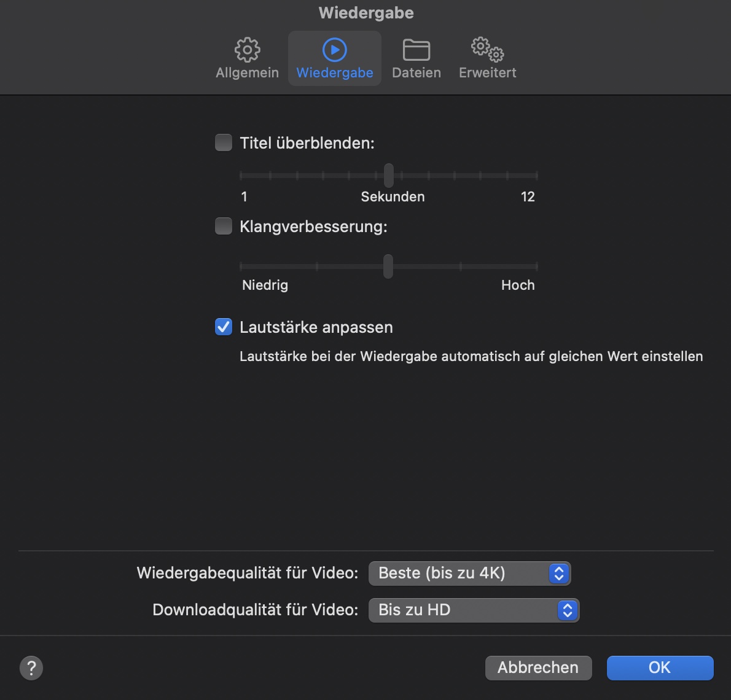
Task: Click the "12" maximum seconds label
Action: (x=528, y=196)
